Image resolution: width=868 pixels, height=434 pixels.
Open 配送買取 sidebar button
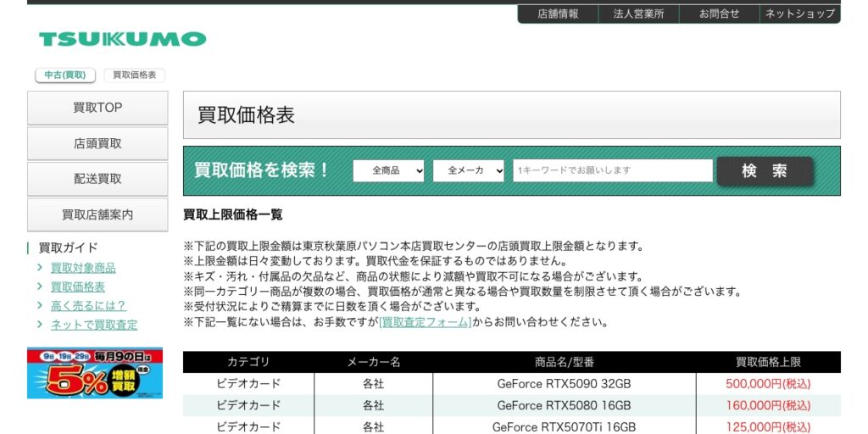pos(97,179)
